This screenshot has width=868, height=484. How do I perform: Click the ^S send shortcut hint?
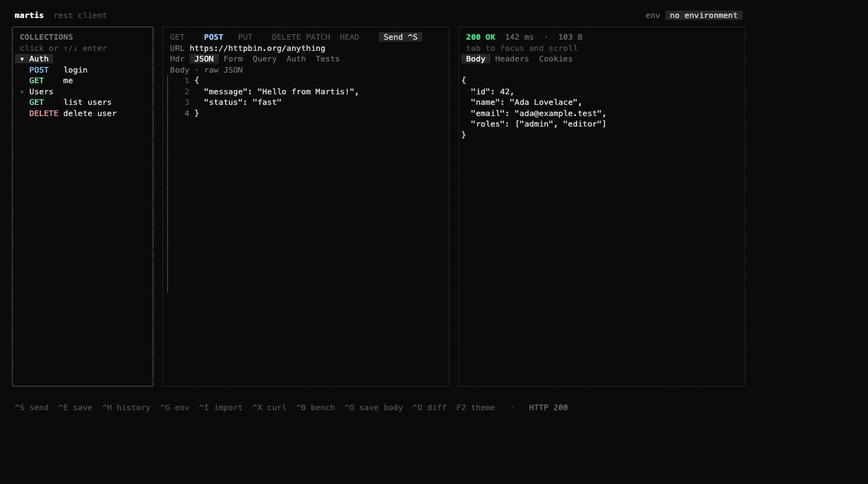32,408
